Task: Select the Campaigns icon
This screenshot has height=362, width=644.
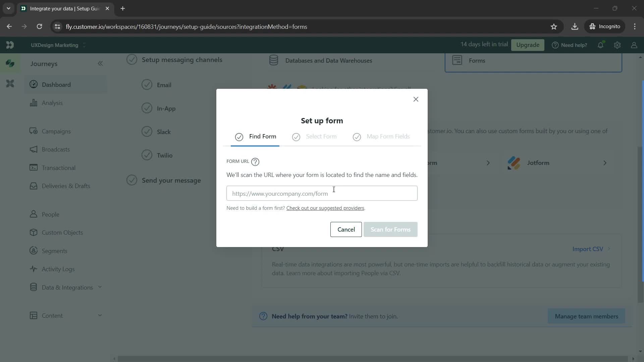Action: coord(33,131)
